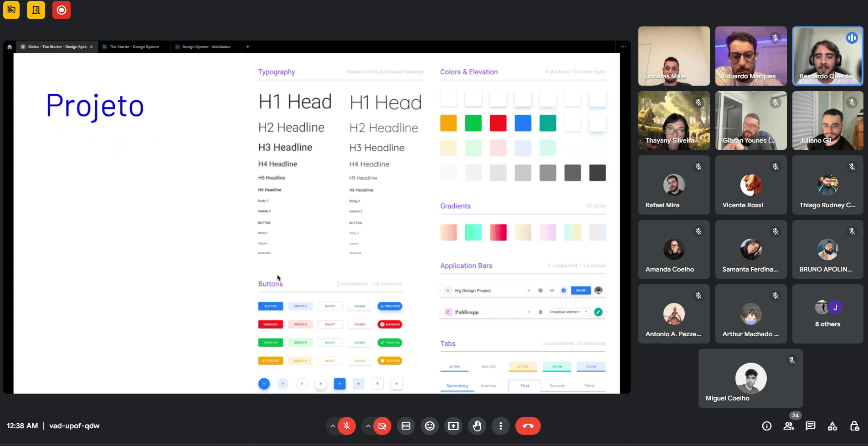
Task: Click the teal color swatch
Action: click(548, 123)
